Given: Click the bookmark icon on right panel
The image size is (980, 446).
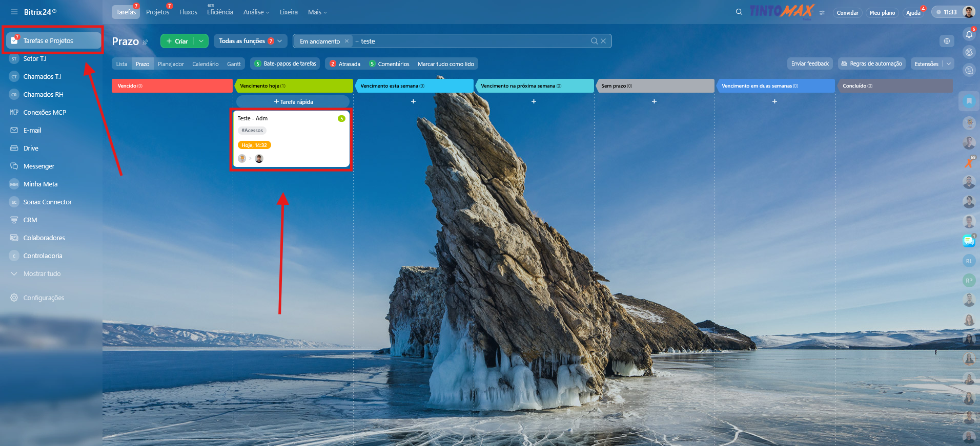Looking at the screenshot, I should pyautogui.click(x=969, y=101).
